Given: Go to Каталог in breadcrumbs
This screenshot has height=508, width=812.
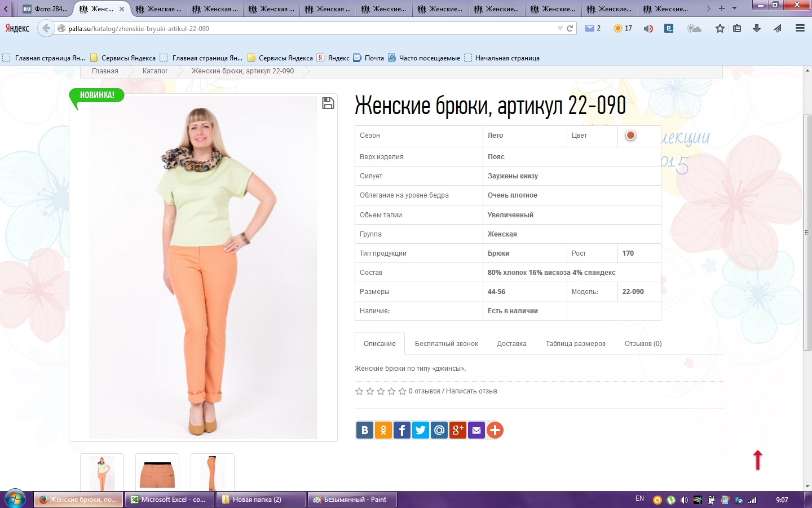Looking at the screenshot, I should pos(155,71).
